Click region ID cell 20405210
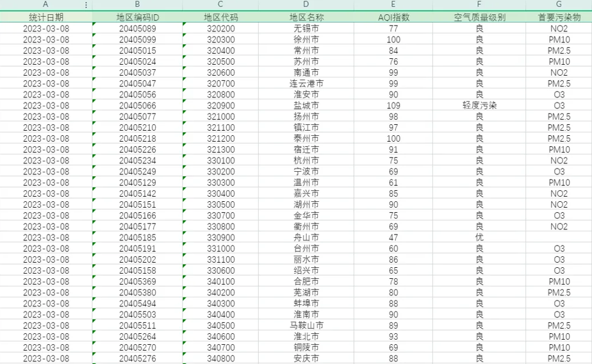This screenshot has height=364, width=592. (137, 128)
